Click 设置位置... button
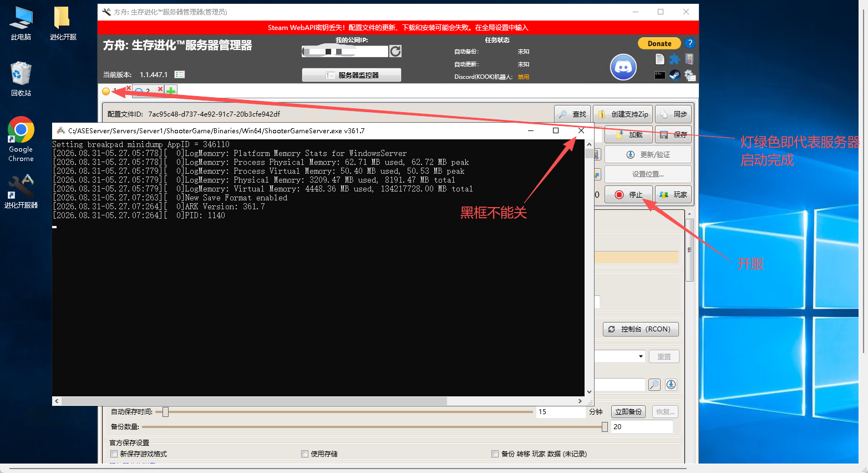868x473 pixels. click(x=648, y=174)
